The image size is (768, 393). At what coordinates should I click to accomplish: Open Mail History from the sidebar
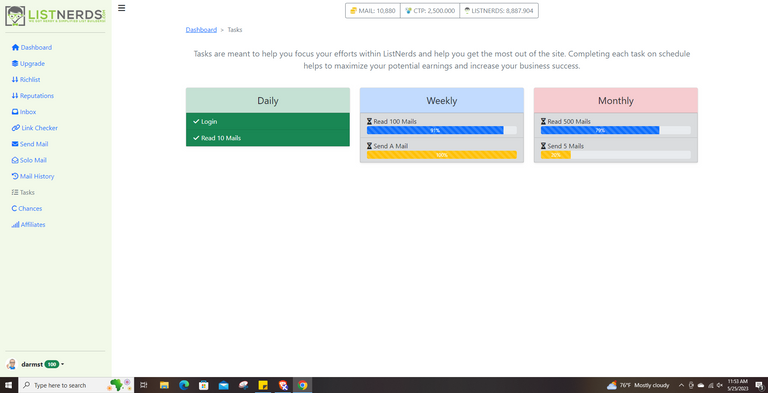coord(33,176)
